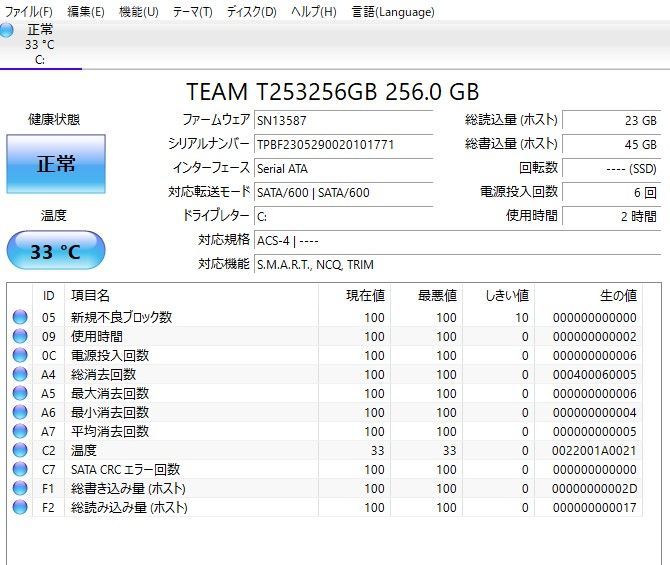This screenshot has width=670, height=565.
Task: Click the 生の値 column header
Action: click(588, 295)
